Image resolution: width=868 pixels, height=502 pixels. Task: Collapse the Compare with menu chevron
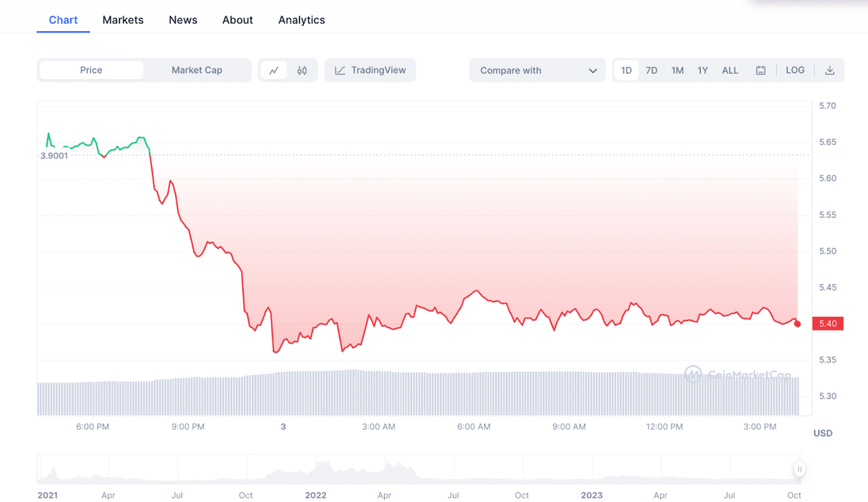click(x=592, y=70)
